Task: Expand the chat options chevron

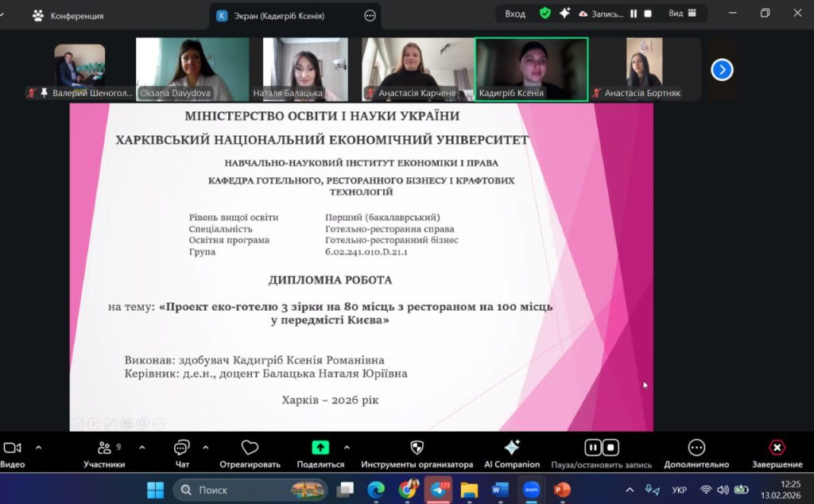Action: [x=205, y=448]
